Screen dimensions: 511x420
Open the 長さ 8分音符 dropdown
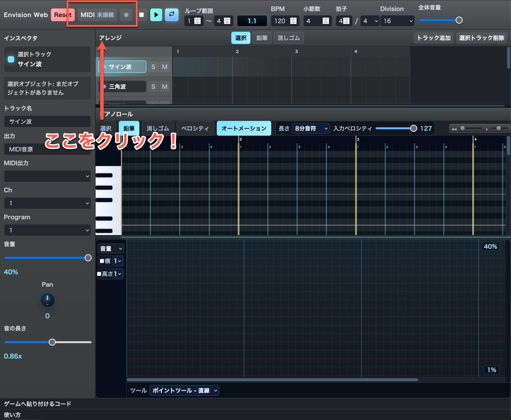(x=310, y=128)
